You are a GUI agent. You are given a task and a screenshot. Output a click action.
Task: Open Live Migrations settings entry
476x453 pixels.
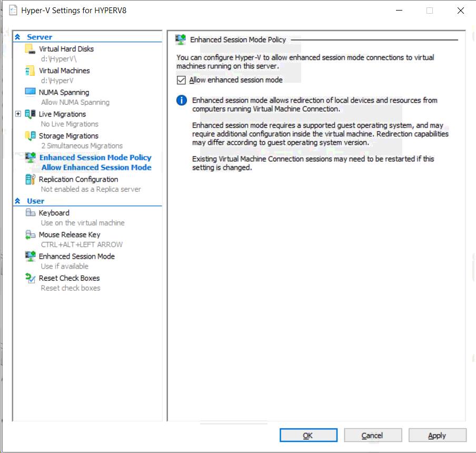click(62, 114)
